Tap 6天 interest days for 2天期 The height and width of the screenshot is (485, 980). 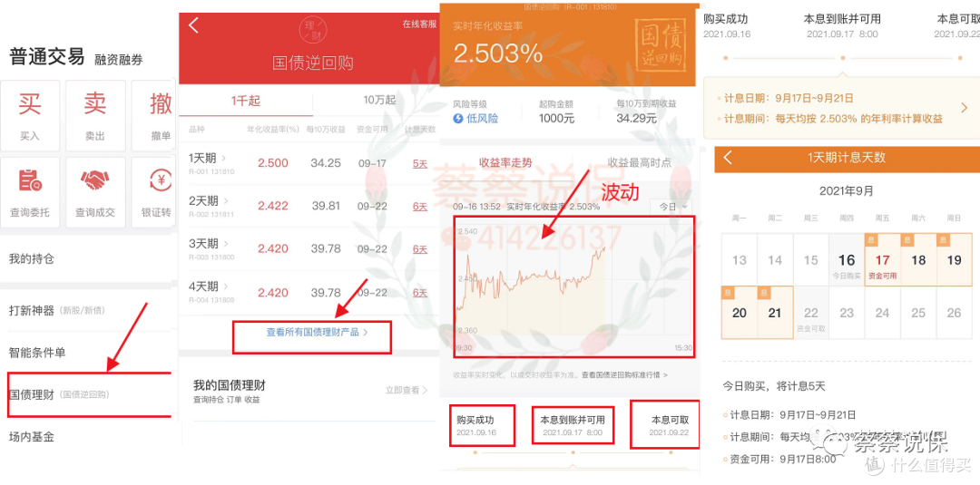click(x=419, y=206)
